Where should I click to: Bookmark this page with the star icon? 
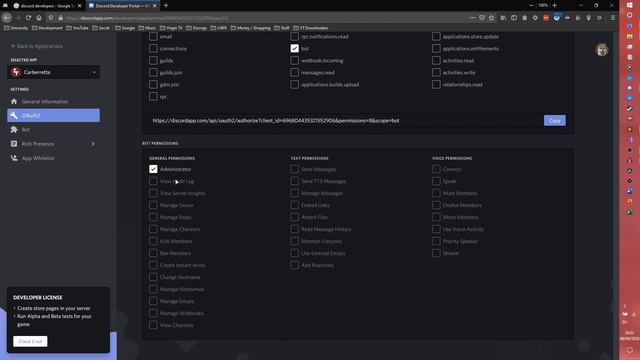(491, 18)
